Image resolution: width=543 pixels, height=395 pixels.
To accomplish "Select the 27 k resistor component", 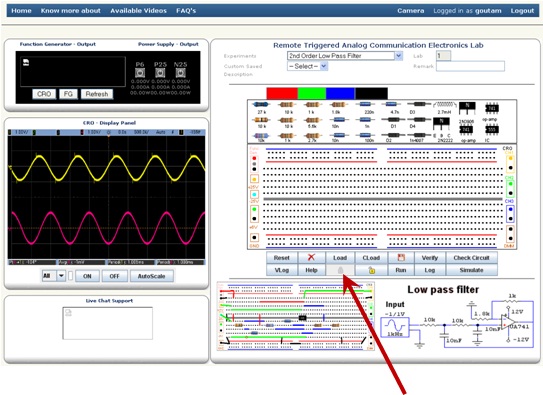I will 261,107.
